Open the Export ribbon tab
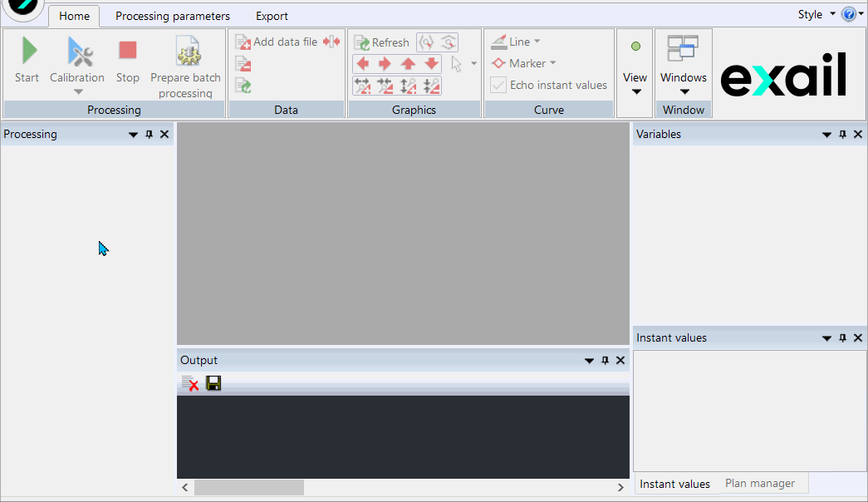 click(272, 16)
